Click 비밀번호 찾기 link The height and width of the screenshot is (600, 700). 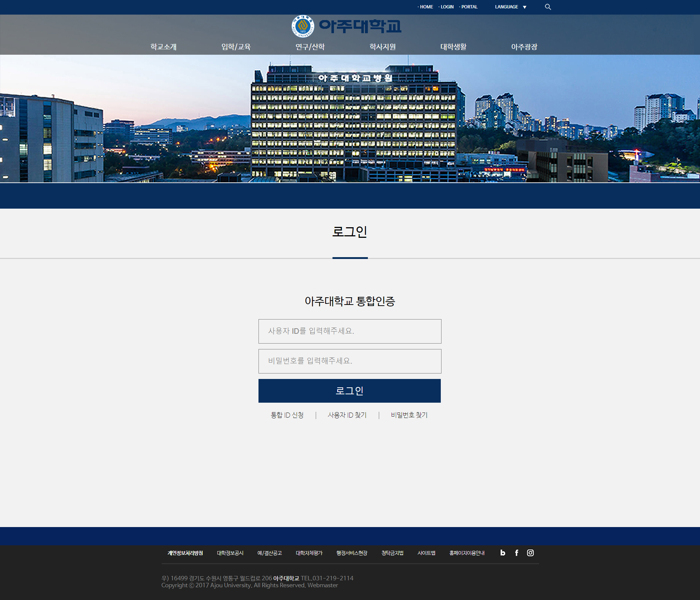tap(409, 415)
